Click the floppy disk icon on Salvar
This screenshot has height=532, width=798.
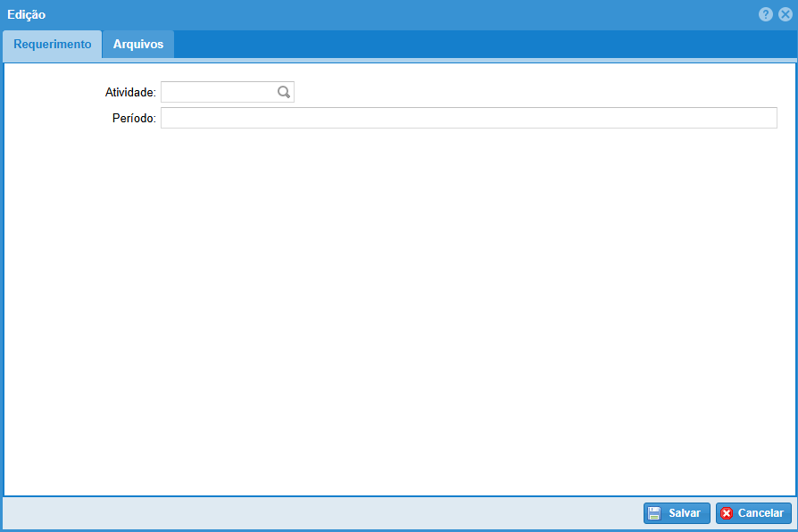point(654,513)
